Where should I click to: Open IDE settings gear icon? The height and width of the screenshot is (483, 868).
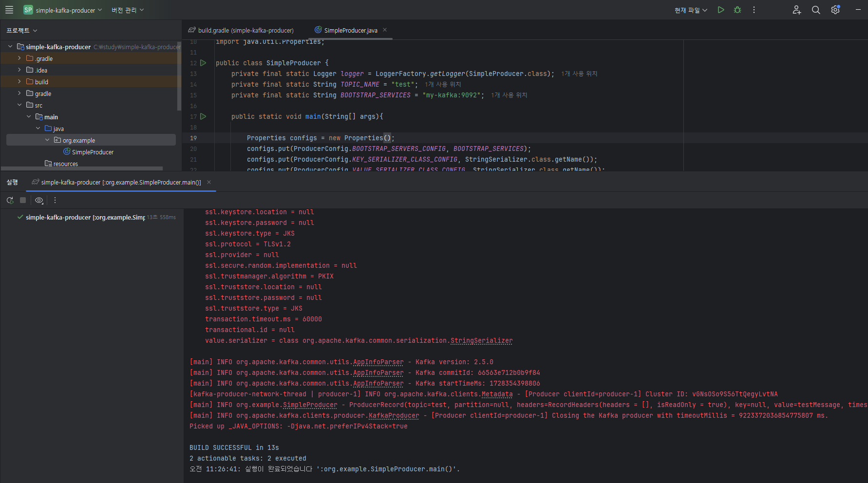835,10
